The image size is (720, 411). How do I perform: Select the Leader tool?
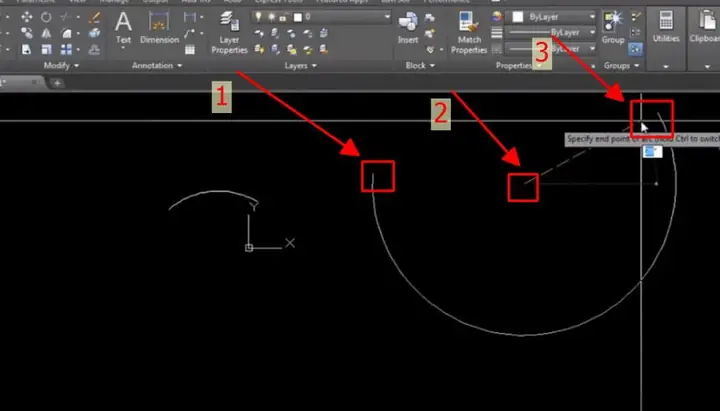[189, 34]
